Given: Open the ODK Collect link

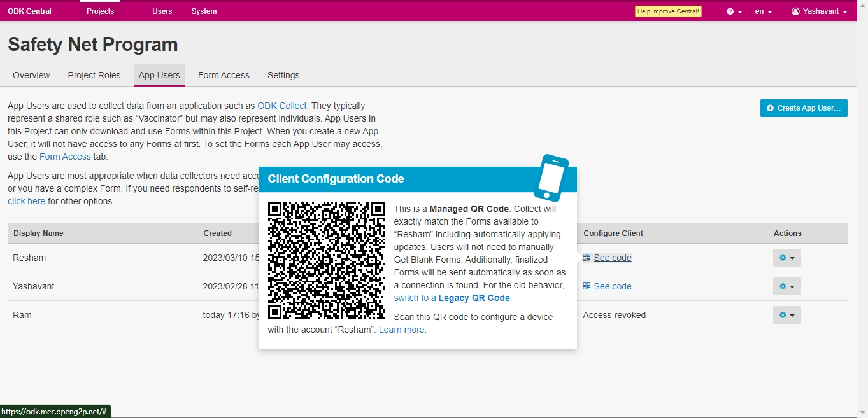Looking at the screenshot, I should click(281, 106).
